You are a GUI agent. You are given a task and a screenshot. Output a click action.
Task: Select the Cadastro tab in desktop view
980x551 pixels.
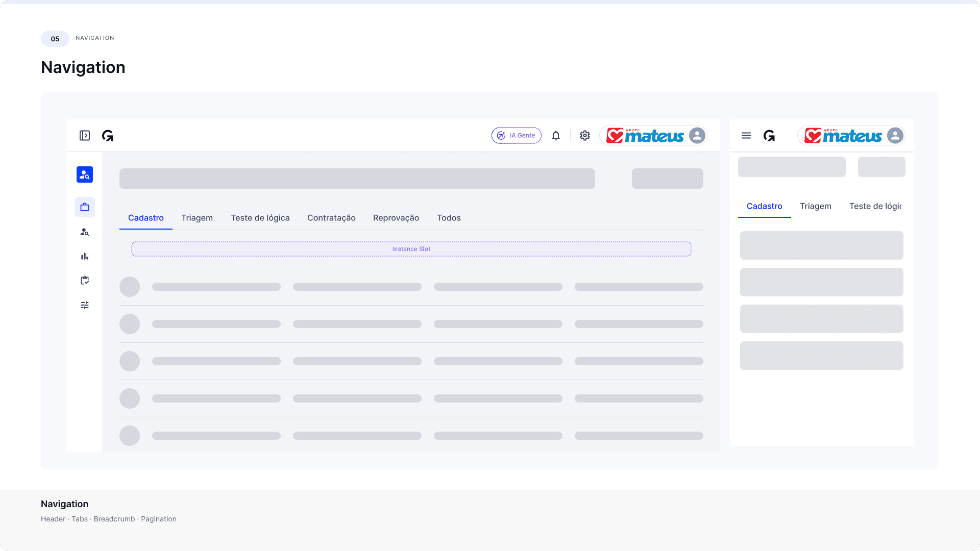[x=146, y=218]
